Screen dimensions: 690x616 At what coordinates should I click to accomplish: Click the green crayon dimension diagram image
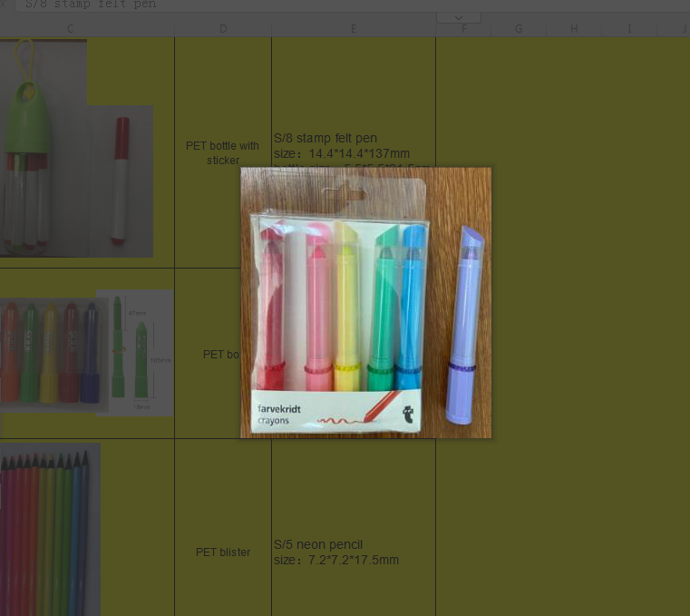tap(135, 353)
